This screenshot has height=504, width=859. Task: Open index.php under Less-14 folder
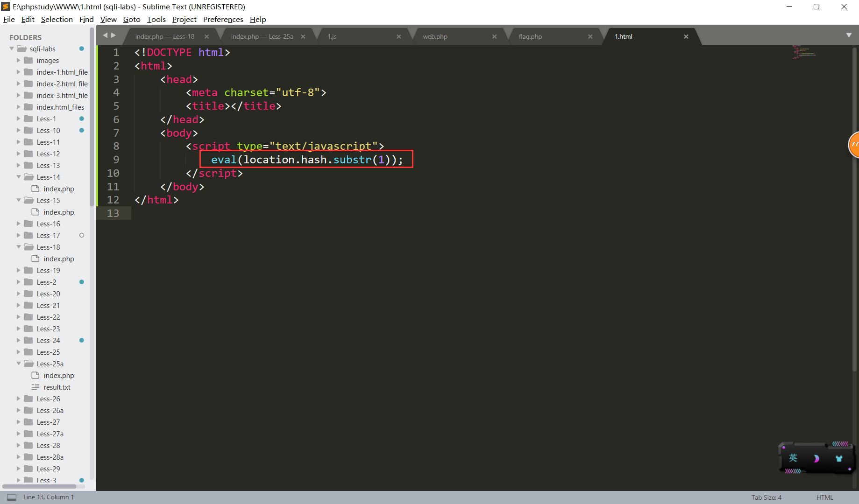pyautogui.click(x=59, y=189)
